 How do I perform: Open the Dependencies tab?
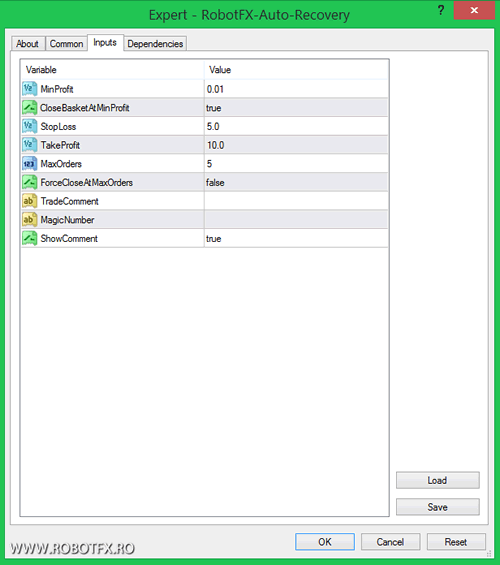pos(155,44)
